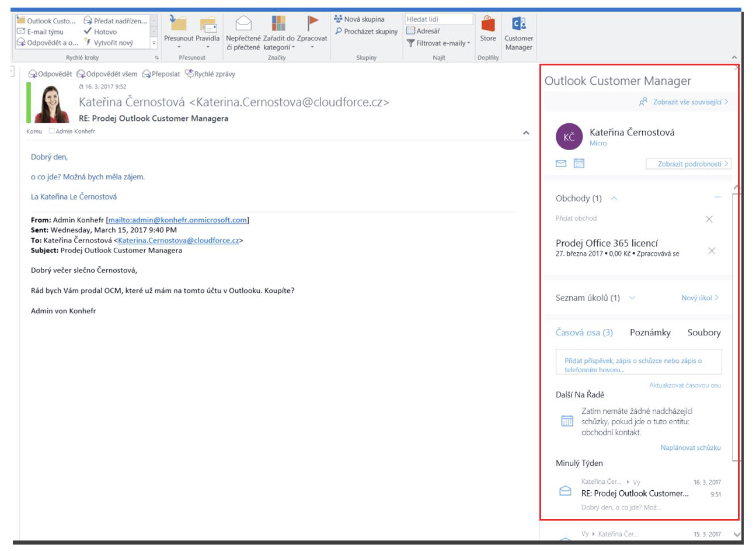
Task: Open the Adresář address book
Action: (x=423, y=31)
